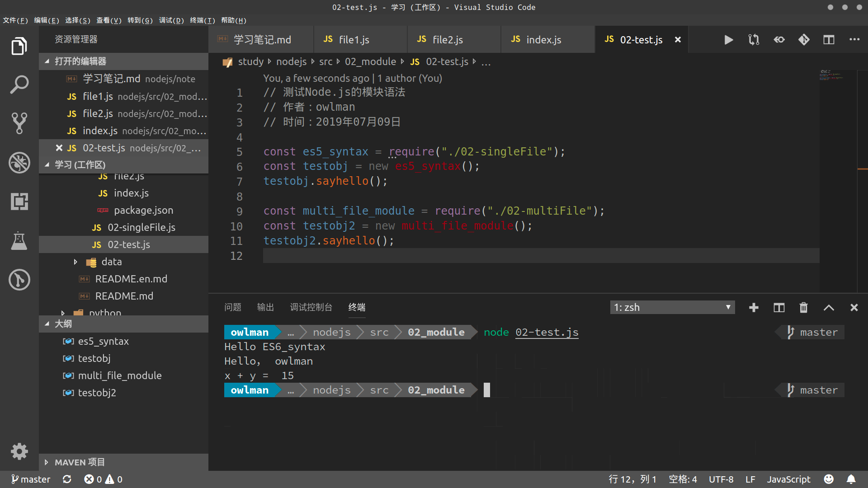
Task: Run code with the play icon
Action: click(x=728, y=40)
